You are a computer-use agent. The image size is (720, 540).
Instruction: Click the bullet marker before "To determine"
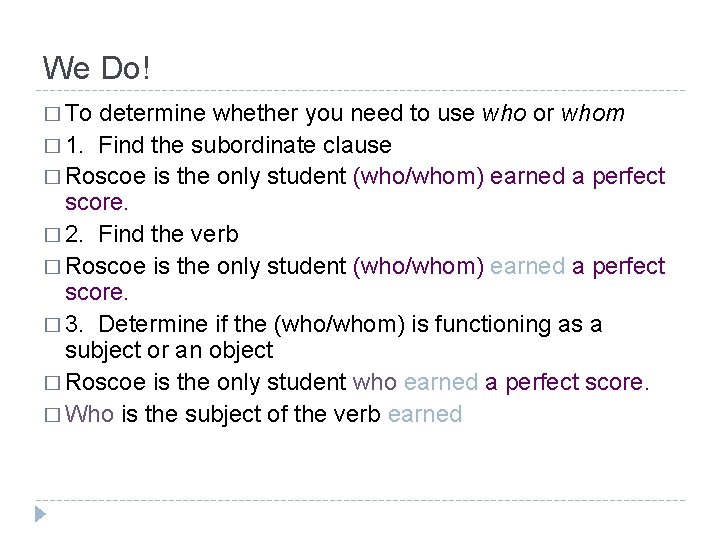point(51,116)
